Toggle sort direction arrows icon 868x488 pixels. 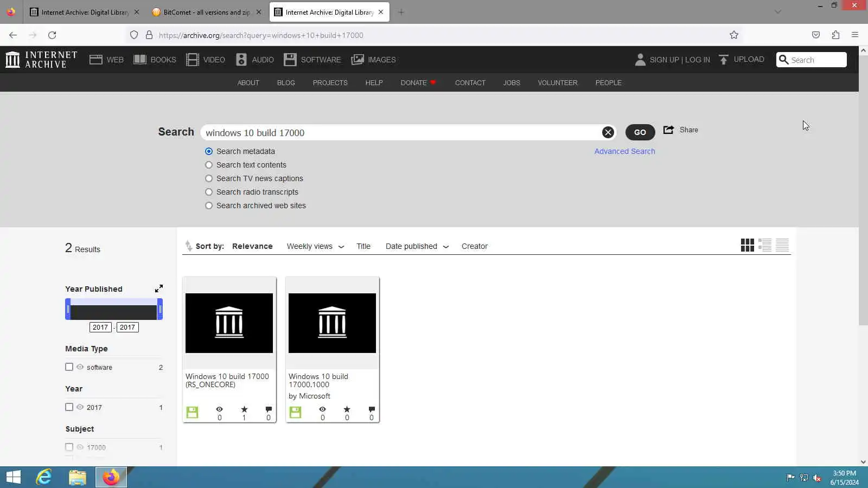coord(188,246)
